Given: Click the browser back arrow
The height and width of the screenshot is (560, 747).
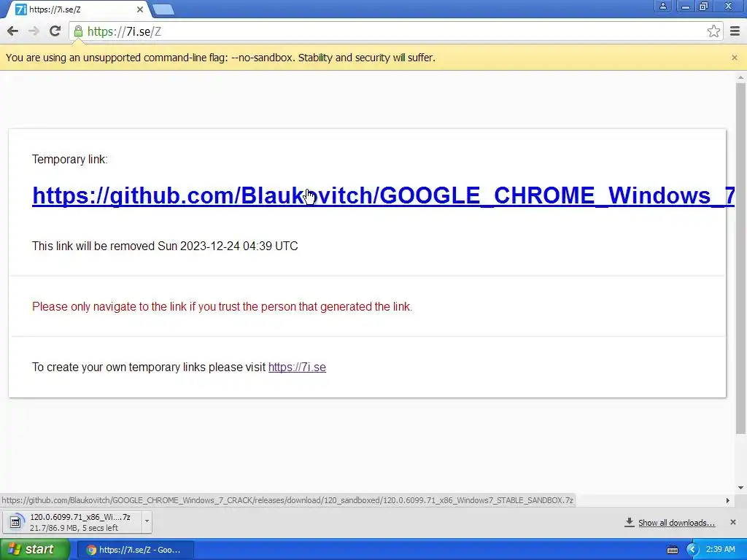Looking at the screenshot, I should click(x=13, y=31).
